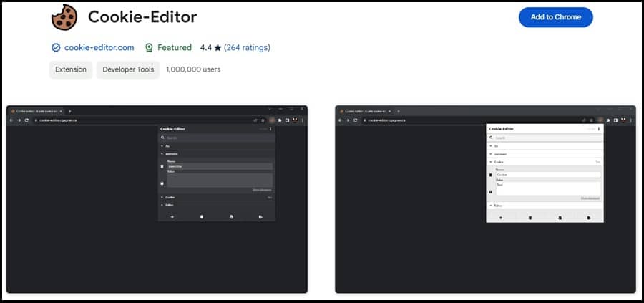Click the 4.4 rating value
Image resolution: width=644 pixels, height=303 pixels.
pyautogui.click(x=206, y=48)
